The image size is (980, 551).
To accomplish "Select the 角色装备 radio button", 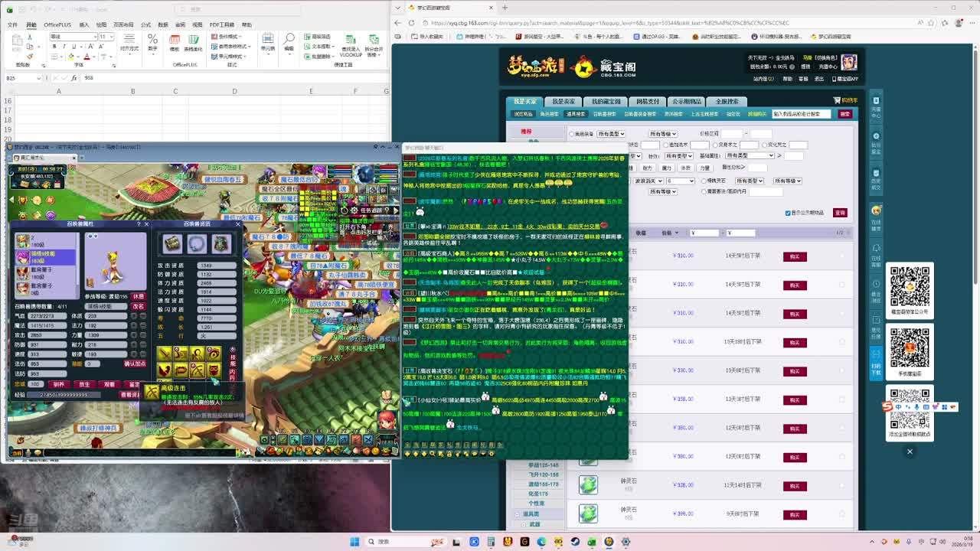I will click(572, 134).
